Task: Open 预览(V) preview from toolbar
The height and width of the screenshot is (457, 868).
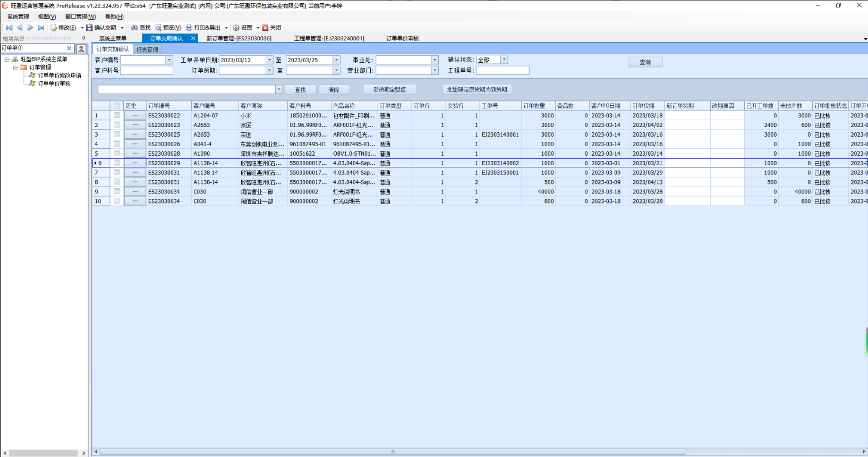Action: [x=168, y=28]
